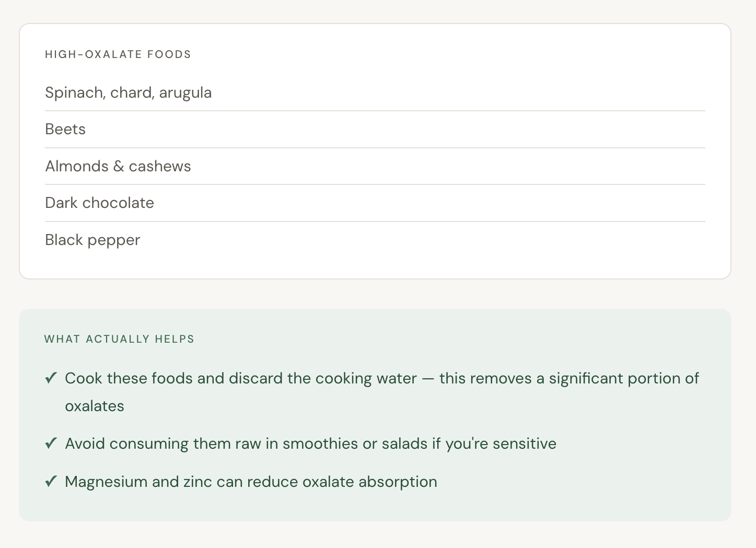The height and width of the screenshot is (548, 756).
Task: Click the "Black pepper" list item
Action: pos(92,240)
